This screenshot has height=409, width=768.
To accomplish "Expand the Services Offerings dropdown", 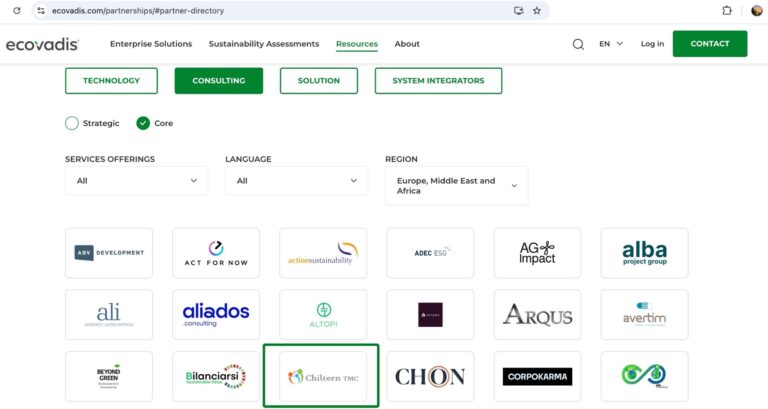I will (136, 181).
